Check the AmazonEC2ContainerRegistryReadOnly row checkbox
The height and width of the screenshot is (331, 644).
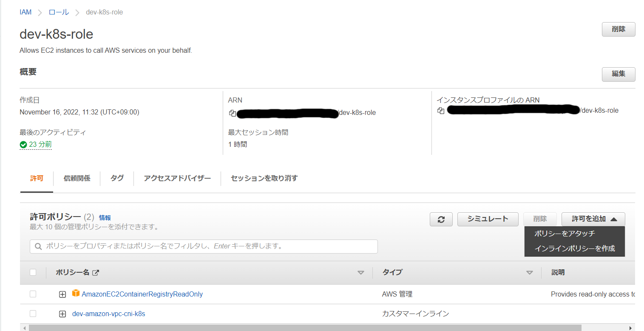[x=33, y=294]
